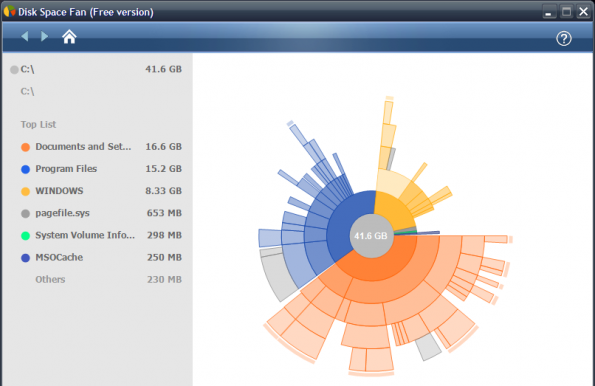Go to the home view

pyautogui.click(x=69, y=37)
